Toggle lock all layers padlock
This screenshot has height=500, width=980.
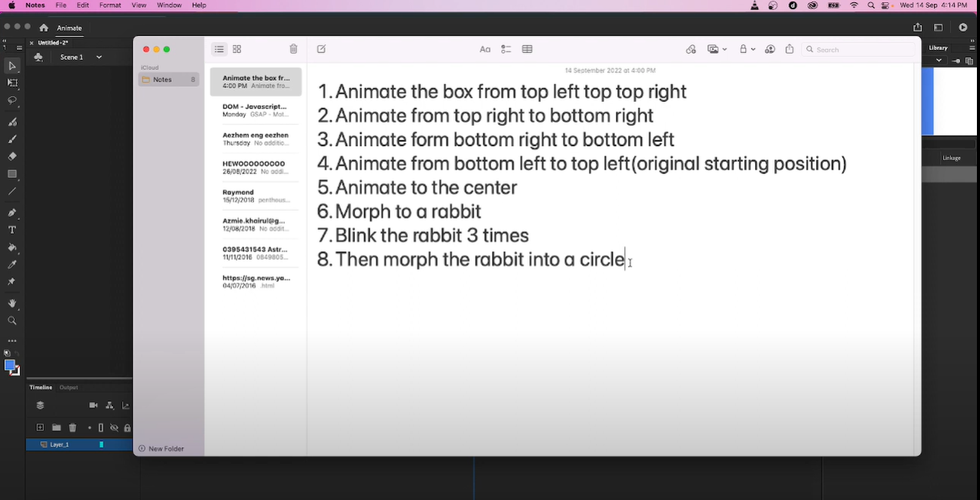(128, 428)
